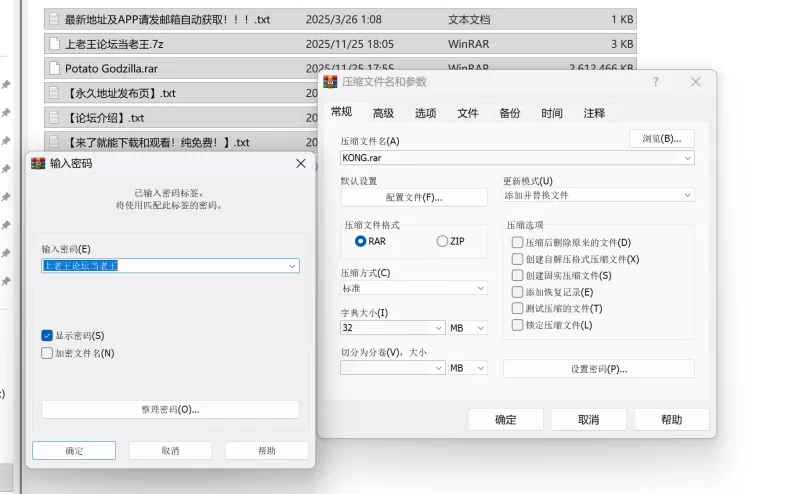Switch to 常规 tab
Screen dimensions: 800x494
tap(341, 112)
